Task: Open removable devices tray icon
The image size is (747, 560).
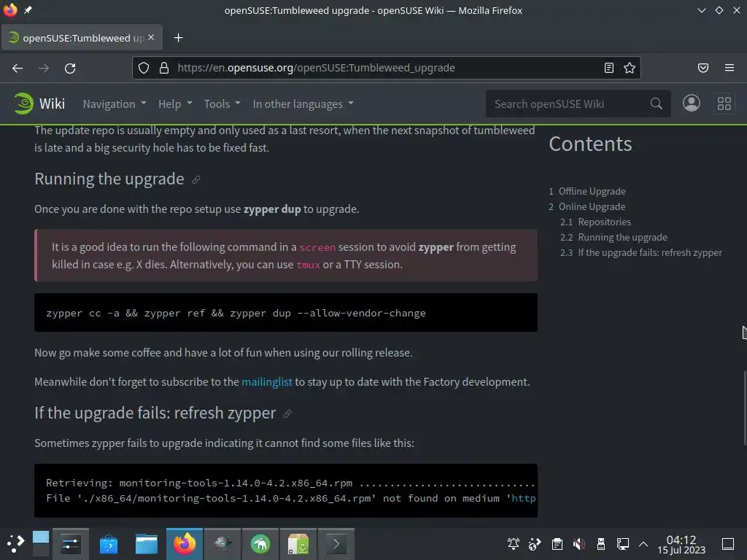Action: pos(601,544)
